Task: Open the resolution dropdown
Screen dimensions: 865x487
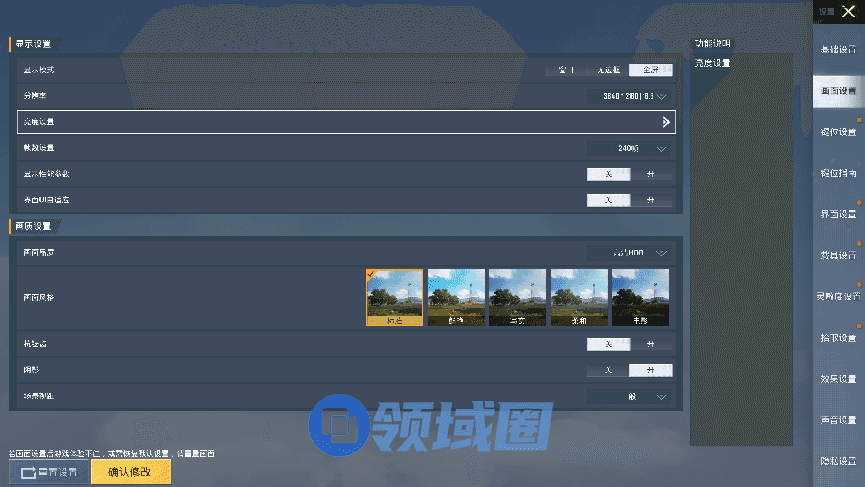Action: click(629, 96)
